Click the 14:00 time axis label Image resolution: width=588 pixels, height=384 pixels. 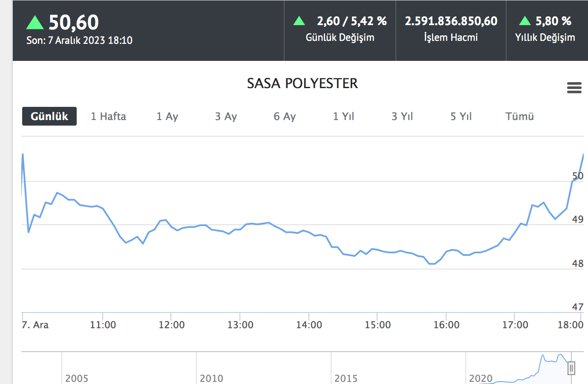pos(309,325)
